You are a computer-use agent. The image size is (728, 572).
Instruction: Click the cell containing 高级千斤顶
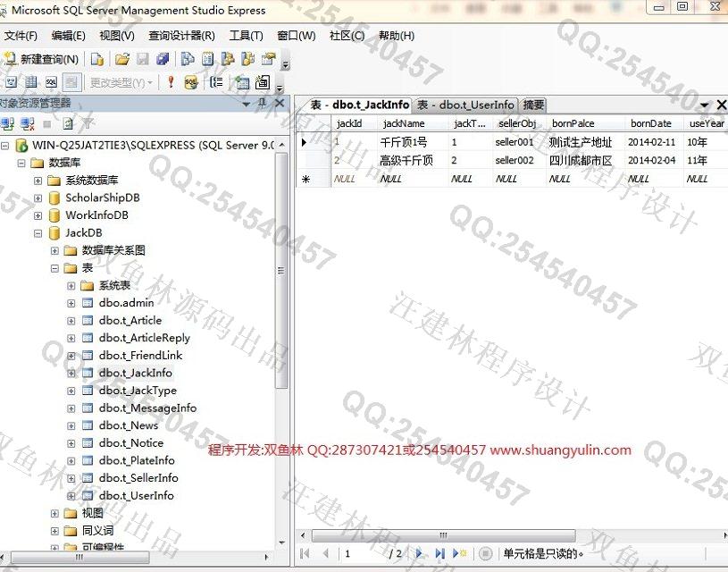(x=413, y=161)
